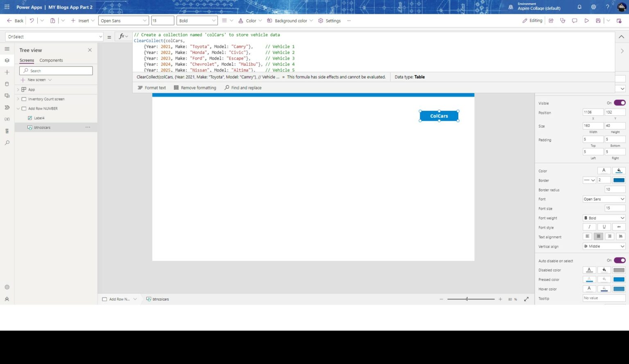Open the Data panel in left rail
This screenshot has height=364, width=629.
coord(7,84)
